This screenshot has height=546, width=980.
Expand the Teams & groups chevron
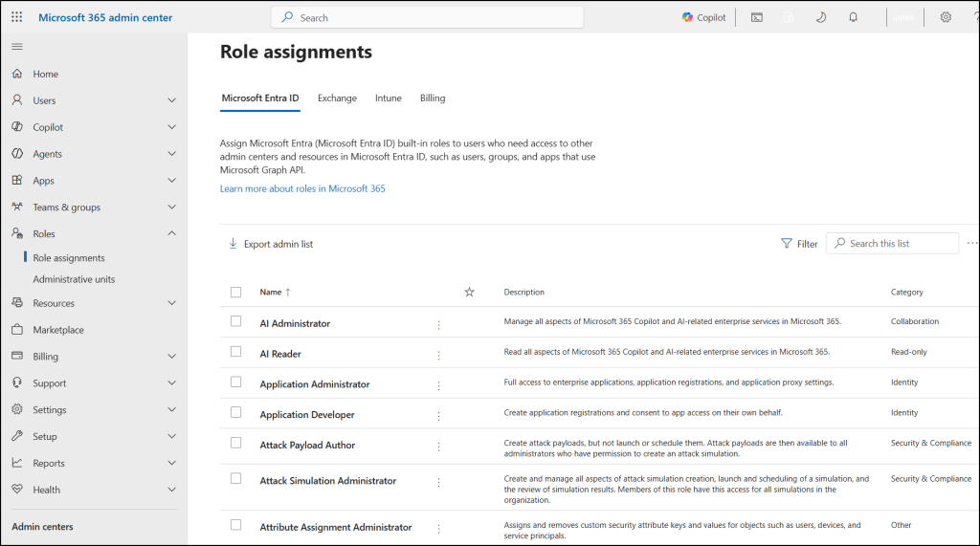point(172,207)
